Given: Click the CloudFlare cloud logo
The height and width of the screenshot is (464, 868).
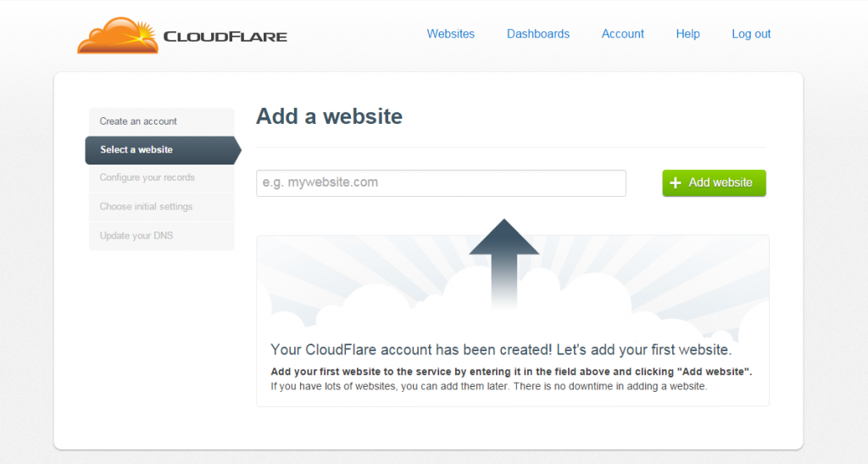Looking at the screenshot, I should point(118,36).
